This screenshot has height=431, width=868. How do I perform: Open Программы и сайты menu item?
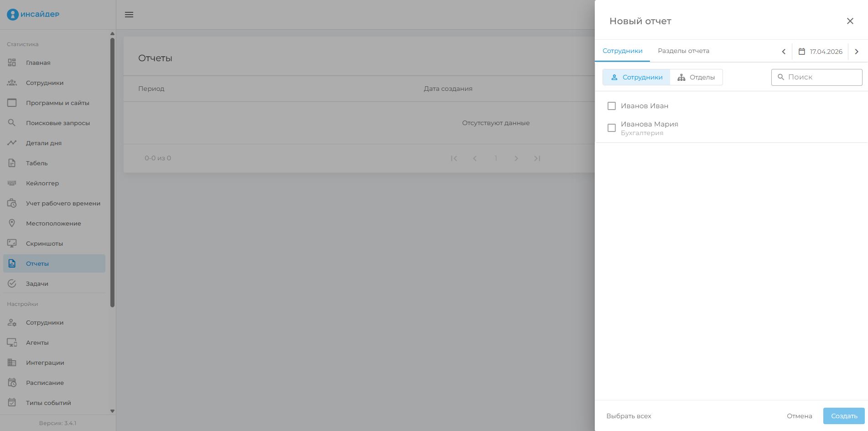[57, 103]
